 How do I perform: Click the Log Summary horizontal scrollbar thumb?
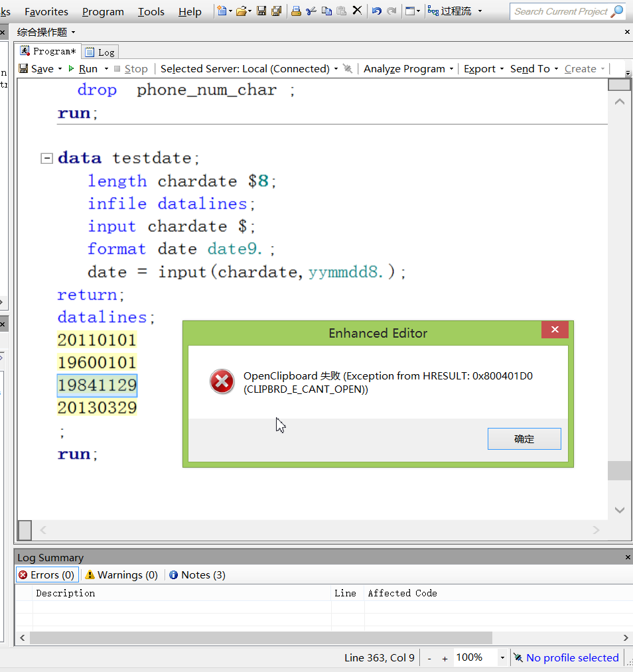click(x=261, y=638)
